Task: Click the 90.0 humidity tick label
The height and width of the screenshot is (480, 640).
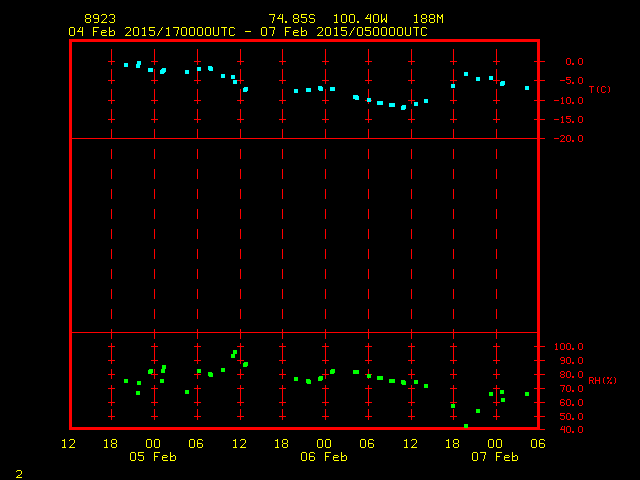Action: [571, 361]
